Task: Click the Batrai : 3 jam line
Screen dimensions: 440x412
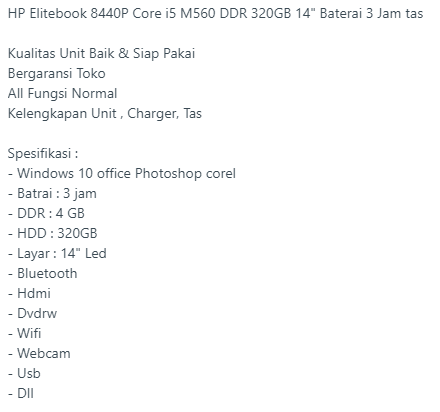Action: 52,194
